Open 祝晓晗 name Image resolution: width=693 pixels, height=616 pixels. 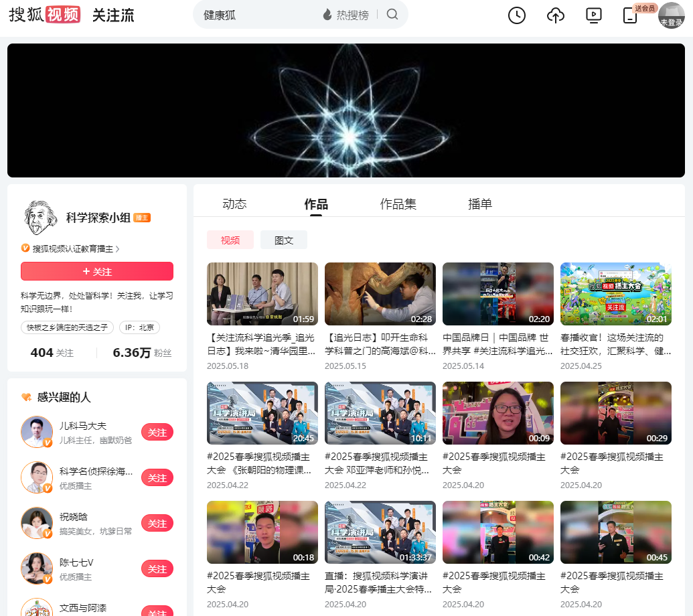point(74,517)
